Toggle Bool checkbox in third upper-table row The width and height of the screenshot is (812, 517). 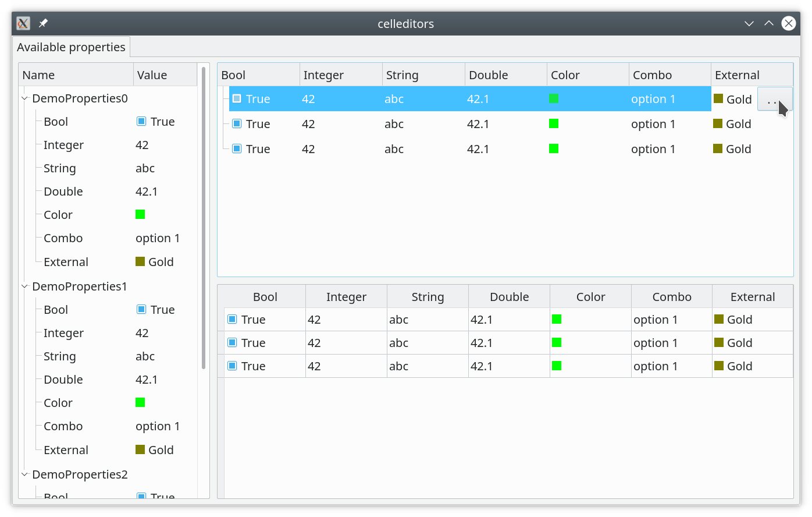tap(237, 148)
